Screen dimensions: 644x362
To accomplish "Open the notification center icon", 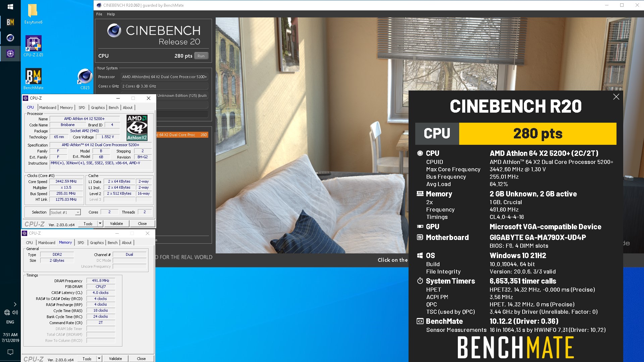I will [10, 352].
